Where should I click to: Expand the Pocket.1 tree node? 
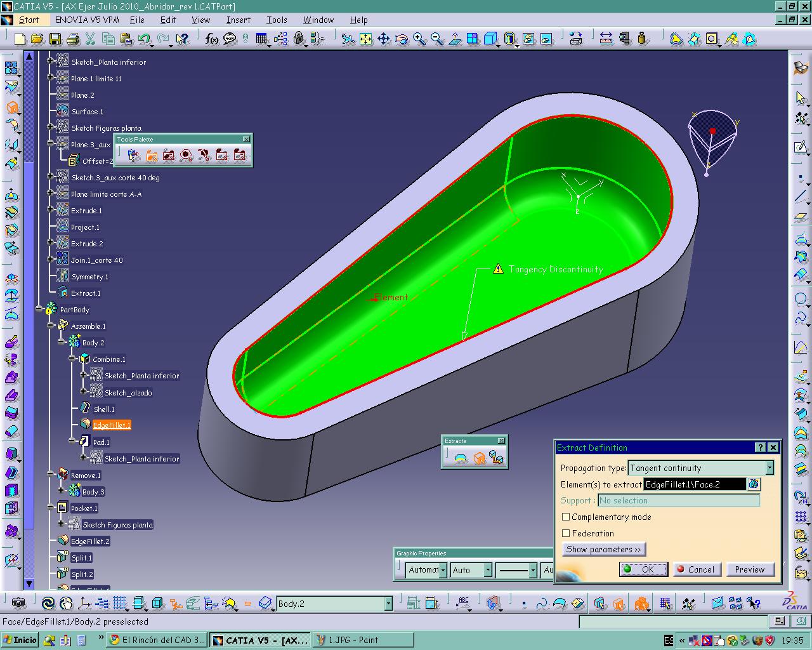point(51,508)
